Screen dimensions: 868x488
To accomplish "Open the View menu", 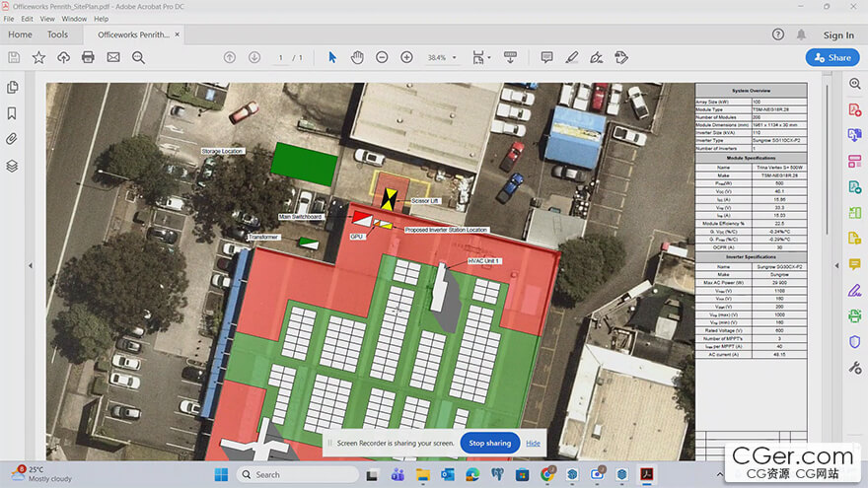I will tap(45, 19).
